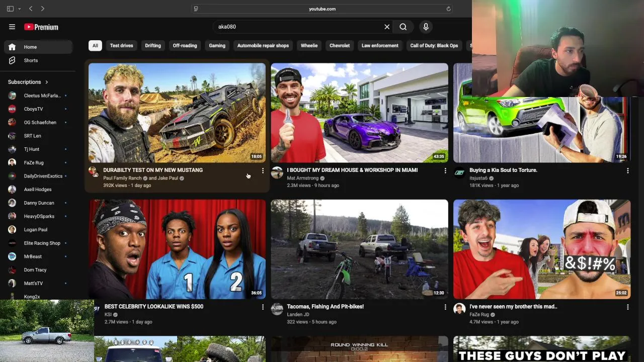Start voice search with microphone icon
644x362 pixels.
pyautogui.click(x=426, y=27)
